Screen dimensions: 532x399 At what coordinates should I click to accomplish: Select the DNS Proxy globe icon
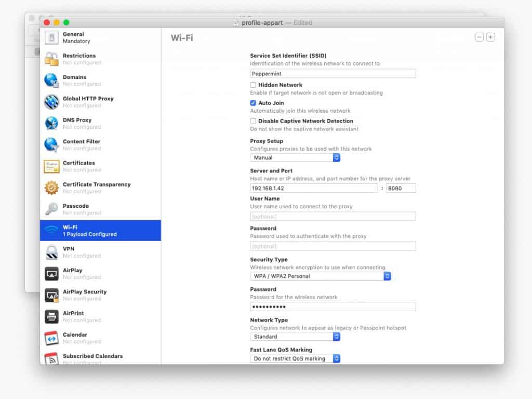click(51, 124)
